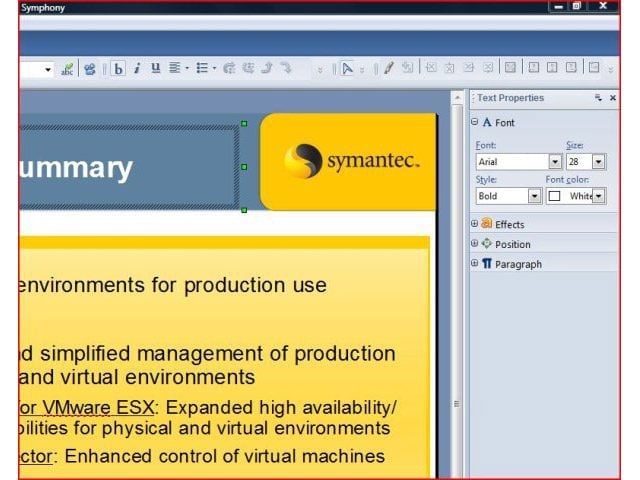Toggle bold formatting in the toolbar
Viewport: 640px width, 480px height.
click(x=118, y=69)
